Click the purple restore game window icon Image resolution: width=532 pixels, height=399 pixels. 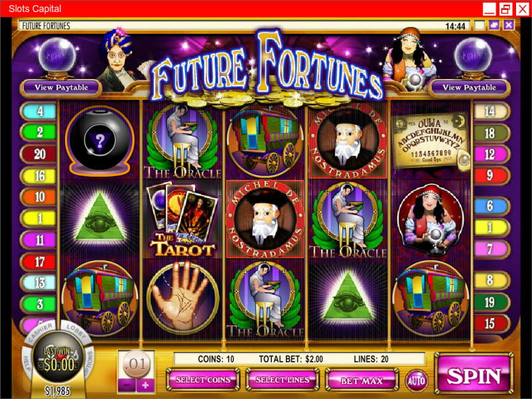(494, 25)
